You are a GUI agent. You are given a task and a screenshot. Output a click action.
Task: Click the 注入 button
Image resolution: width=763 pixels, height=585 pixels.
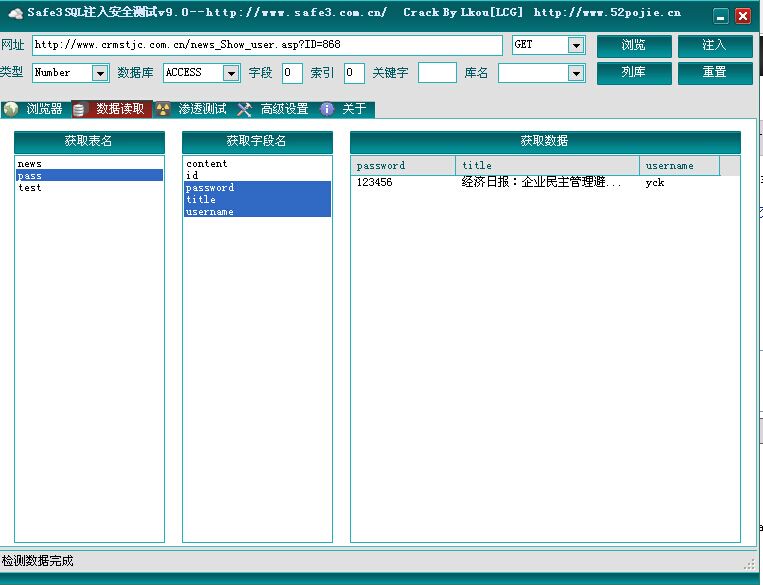pyautogui.click(x=715, y=46)
